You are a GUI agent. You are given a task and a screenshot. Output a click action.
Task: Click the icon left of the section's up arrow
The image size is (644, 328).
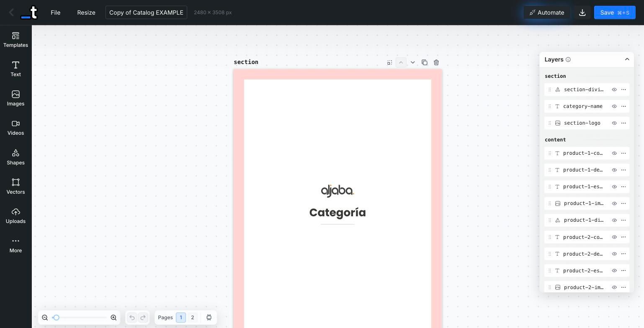389,62
